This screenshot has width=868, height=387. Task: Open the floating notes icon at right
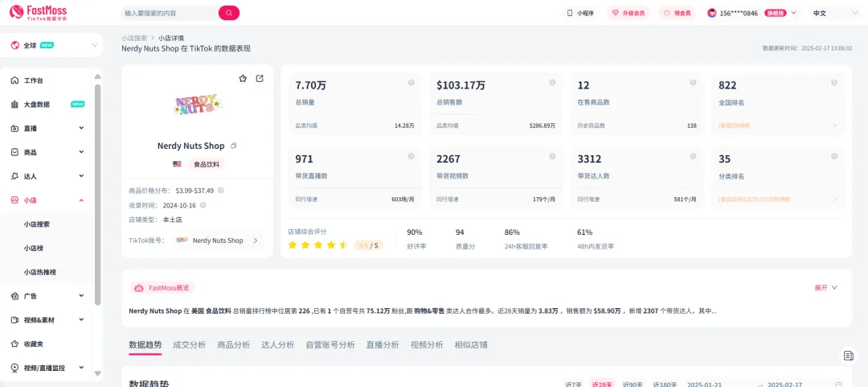point(848,356)
